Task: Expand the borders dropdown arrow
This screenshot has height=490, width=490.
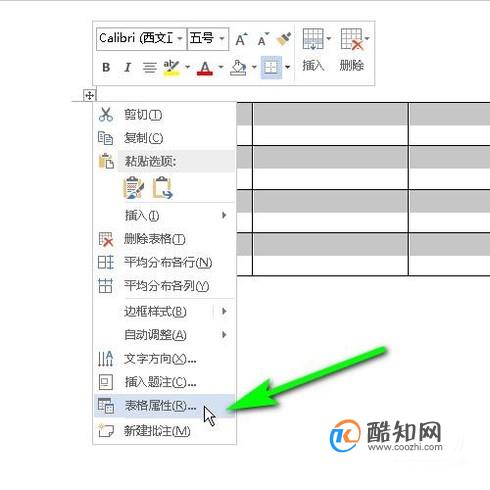Action: coord(287,67)
